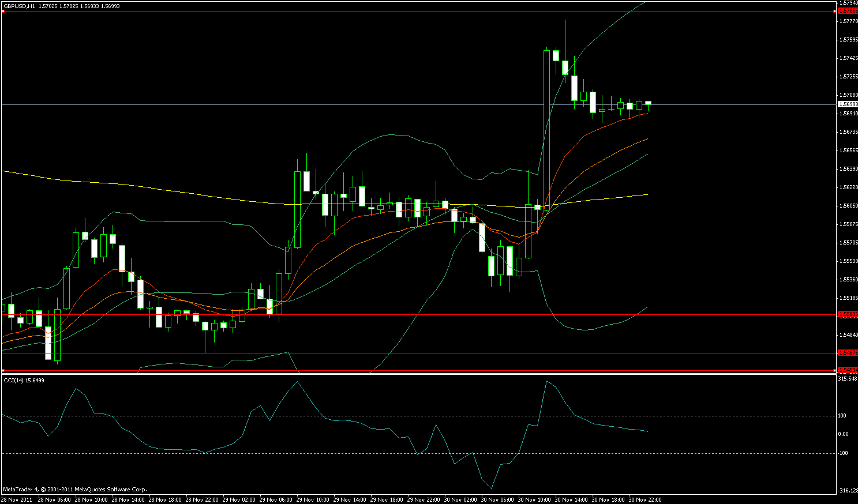Click the last candle on the chart

pyautogui.click(x=649, y=103)
